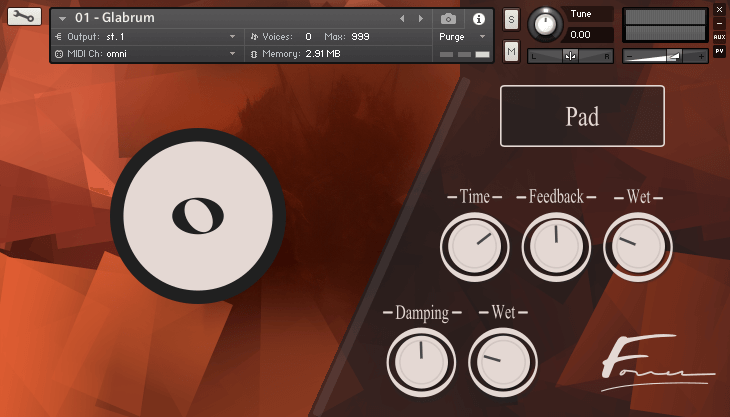The image size is (730, 417).
Task: Click the Memory 2.91 MB readout
Action: pyautogui.click(x=323, y=54)
